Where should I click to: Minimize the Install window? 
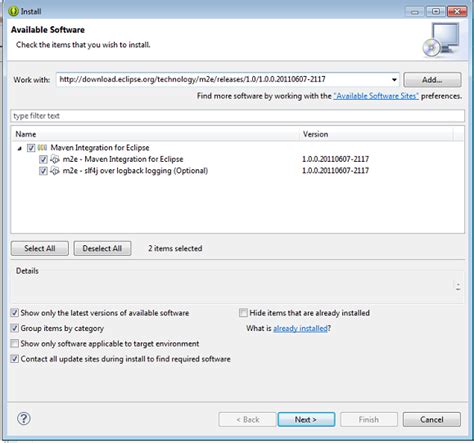(x=415, y=11)
